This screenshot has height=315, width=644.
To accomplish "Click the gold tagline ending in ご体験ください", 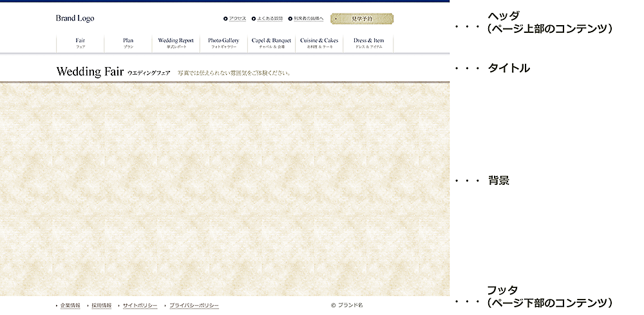I will [x=234, y=73].
